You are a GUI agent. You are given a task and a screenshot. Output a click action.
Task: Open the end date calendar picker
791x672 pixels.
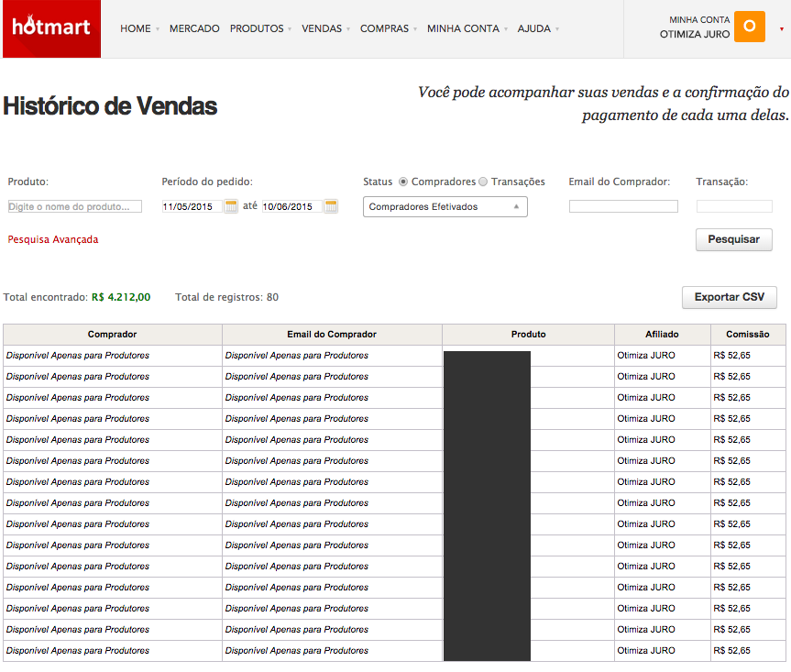point(331,206)
